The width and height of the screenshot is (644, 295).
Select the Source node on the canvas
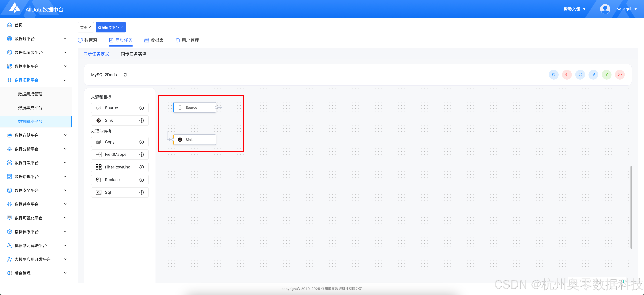click(194, 107)
